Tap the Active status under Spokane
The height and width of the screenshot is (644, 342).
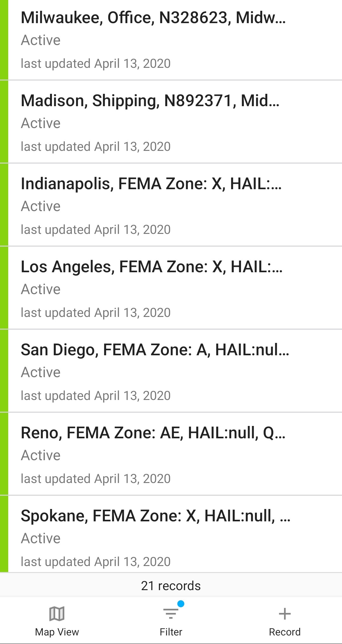click(41, 538)
